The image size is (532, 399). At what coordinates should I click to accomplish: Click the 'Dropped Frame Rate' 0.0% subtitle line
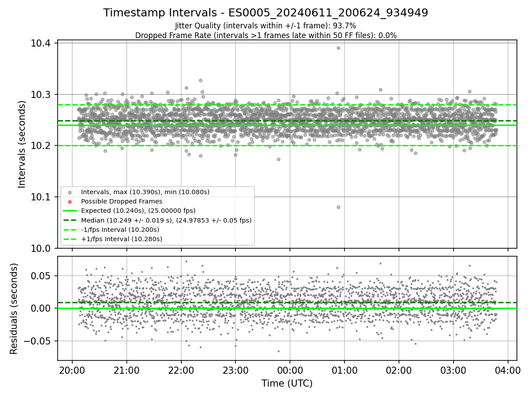click(266, 35)
